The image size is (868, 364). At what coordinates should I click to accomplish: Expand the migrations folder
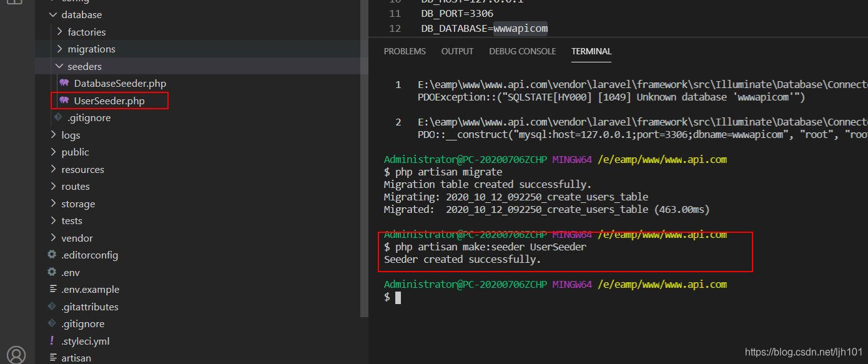tap(59, 49)
